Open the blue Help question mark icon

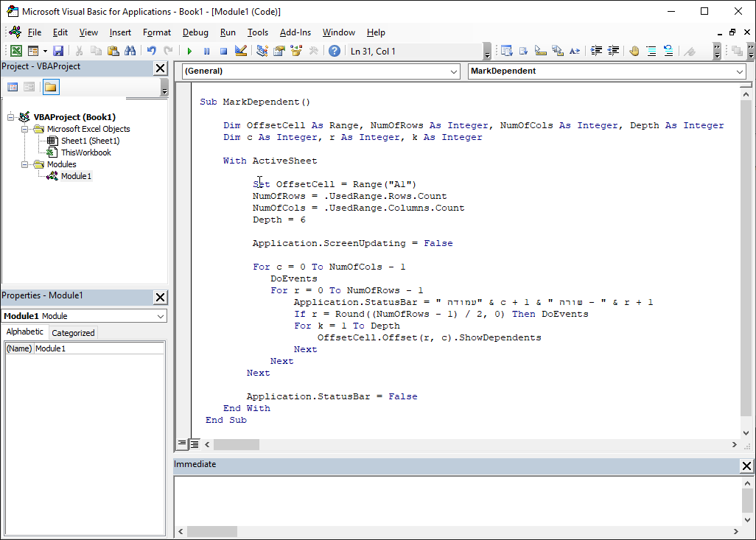click(x=335, y=51)
